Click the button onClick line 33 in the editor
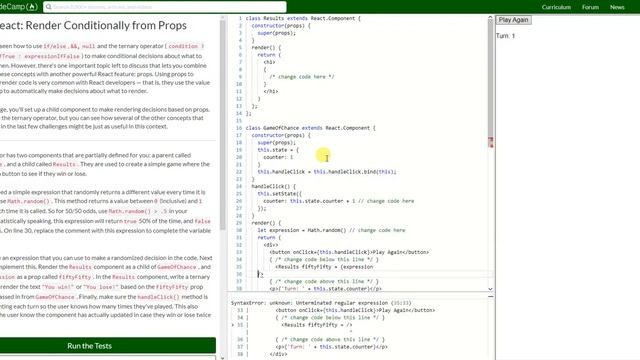 (x=349, y=252)
